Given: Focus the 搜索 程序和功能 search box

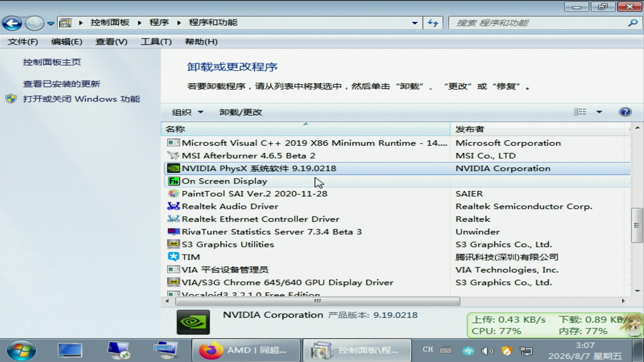Looking at the screenshot, I should [x=540, y=23].
